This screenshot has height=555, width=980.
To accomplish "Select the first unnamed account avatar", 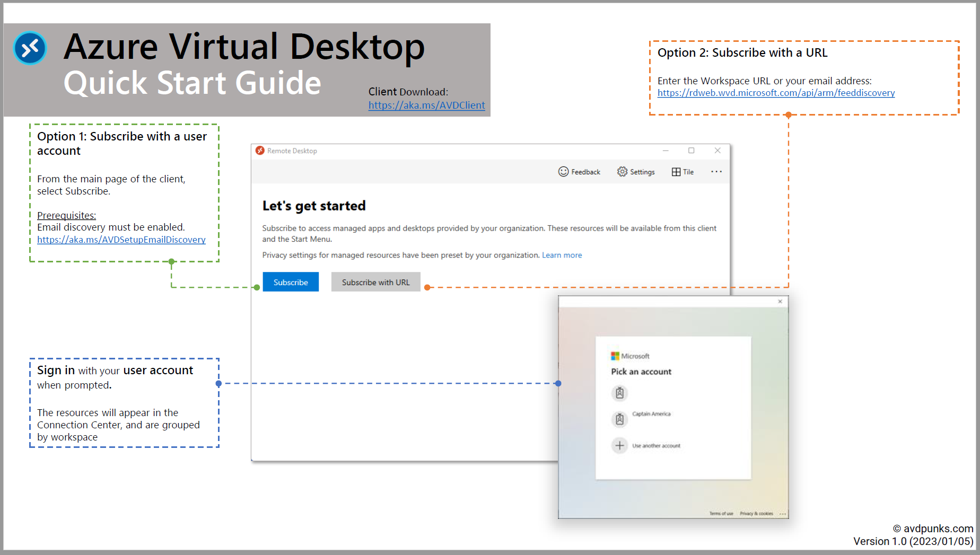I will [619, 393].
